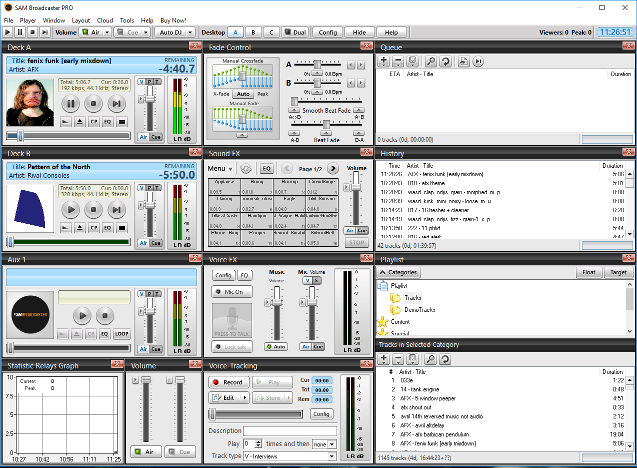Click the add track icon in Queue
The height and width of the screenshot is (468, 637).
coord(385,61)
